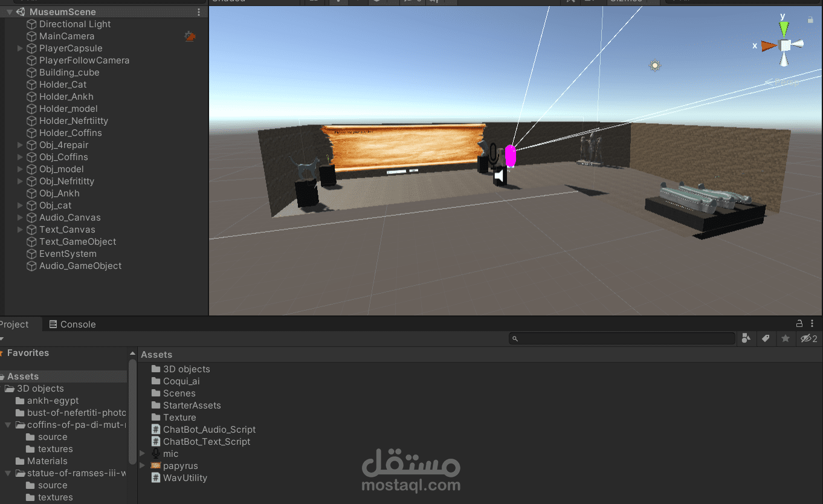Click the center cube of the orientation gizmo
The image size is (823, 504).
click(785, 45)
